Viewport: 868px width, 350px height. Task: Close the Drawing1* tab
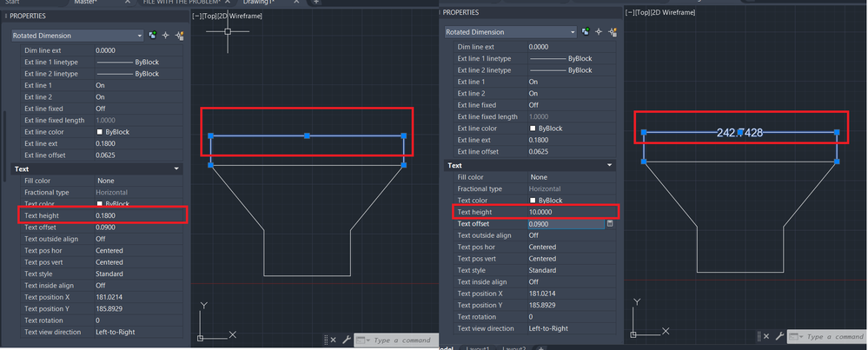pos(296,3)
